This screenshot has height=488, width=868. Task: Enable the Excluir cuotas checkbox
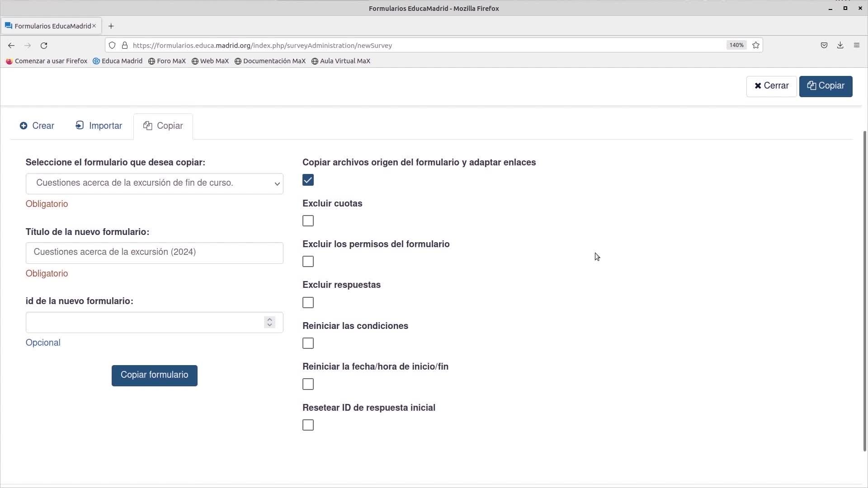308,221
